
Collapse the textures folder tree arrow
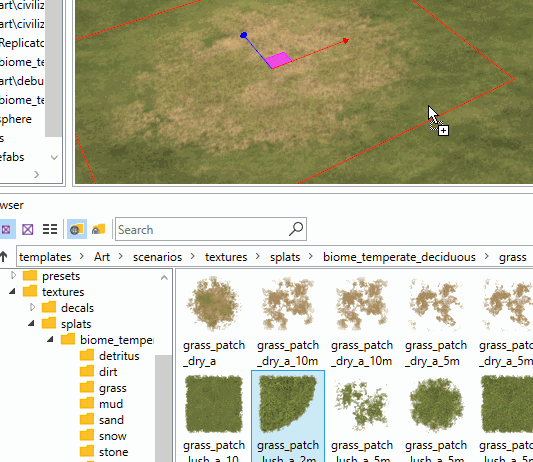(12, 291)
